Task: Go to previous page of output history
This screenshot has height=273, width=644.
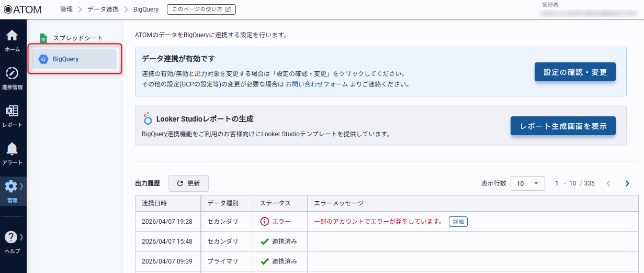Action: pyautogui.click(x=608, y=183)
